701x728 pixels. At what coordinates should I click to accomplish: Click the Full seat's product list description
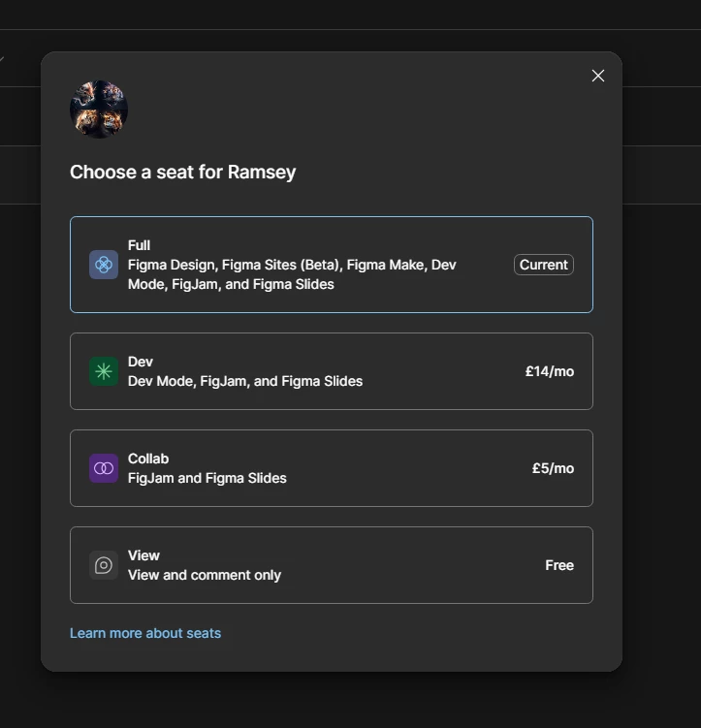291,274
